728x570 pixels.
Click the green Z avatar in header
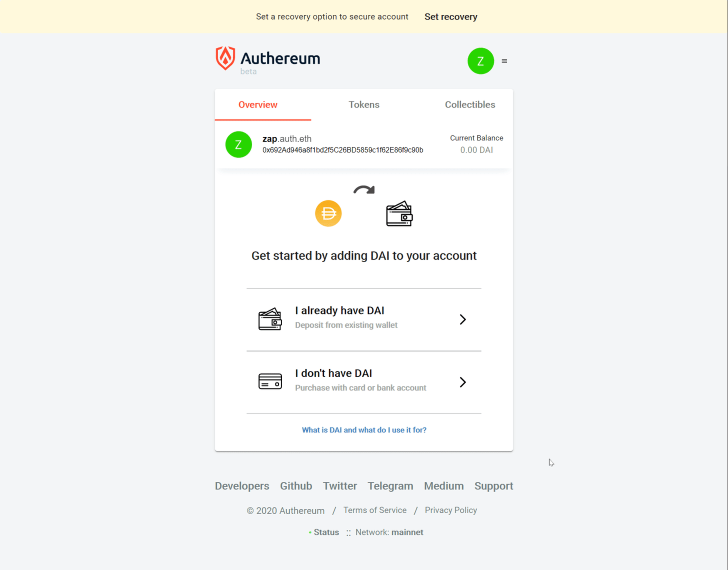(480, 61)
